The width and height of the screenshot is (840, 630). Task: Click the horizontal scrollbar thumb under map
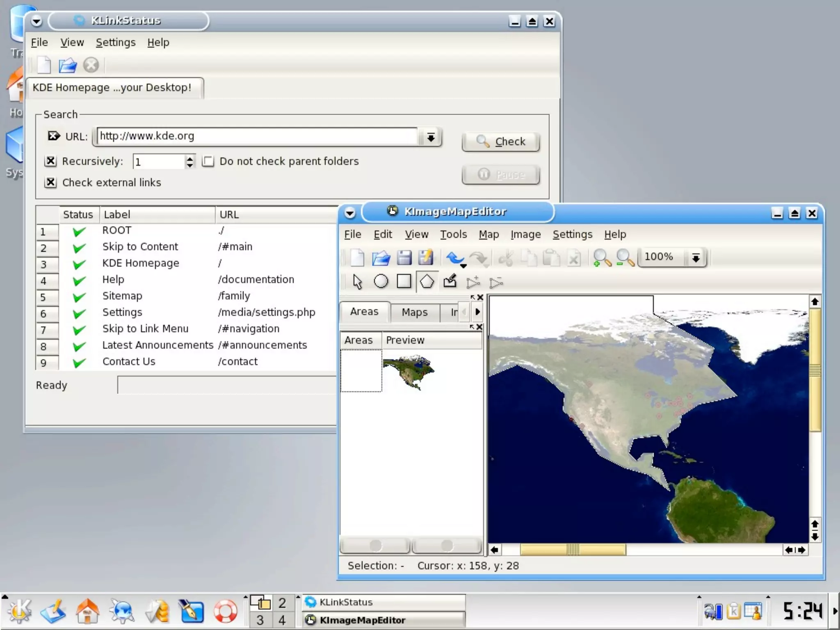[573, 550]
